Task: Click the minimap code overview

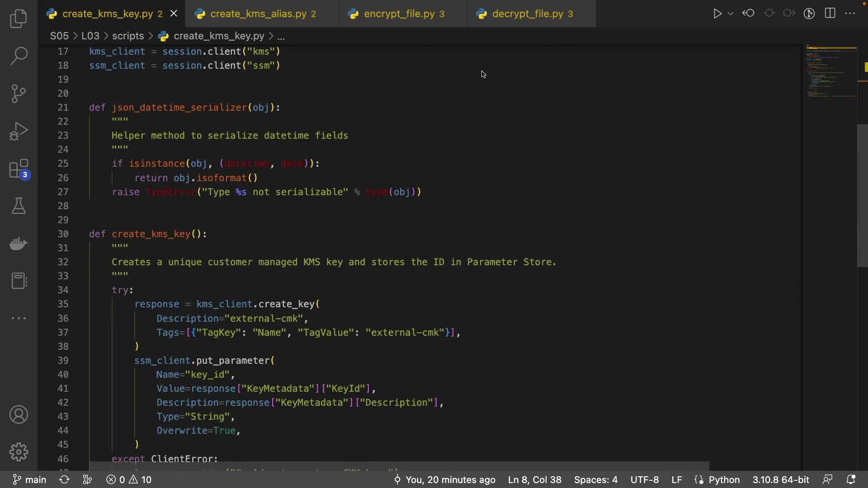Action: tap(831, 72)
